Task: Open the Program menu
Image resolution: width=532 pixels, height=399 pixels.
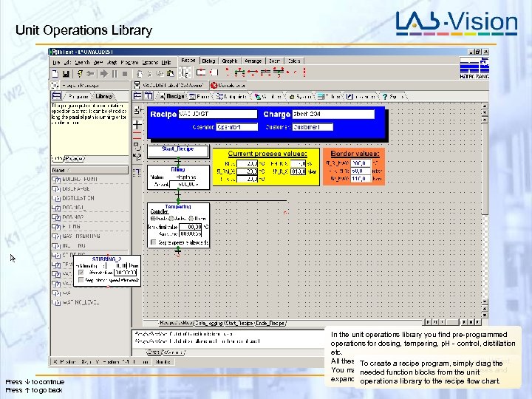Action: coord(129,62)
